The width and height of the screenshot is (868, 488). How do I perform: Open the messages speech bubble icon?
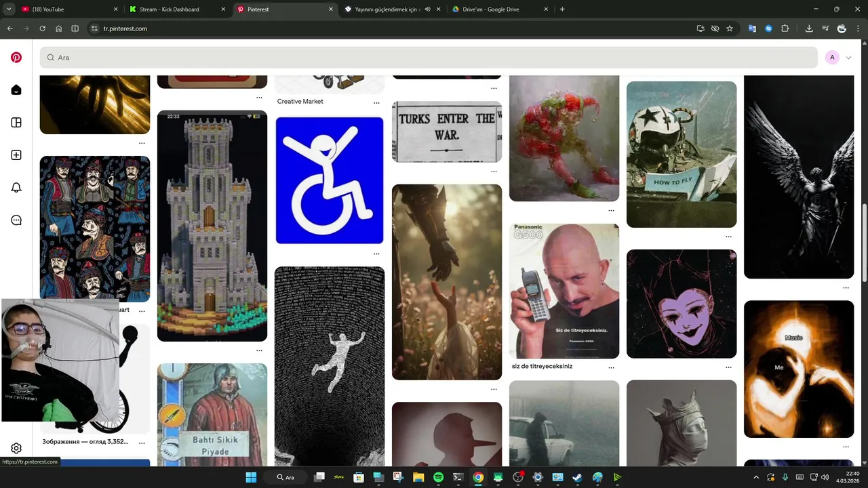click(x=16, y=220)
